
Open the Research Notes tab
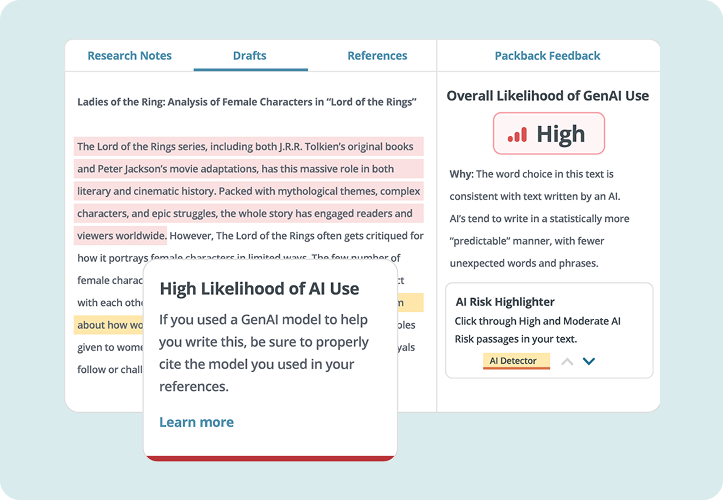129,56
